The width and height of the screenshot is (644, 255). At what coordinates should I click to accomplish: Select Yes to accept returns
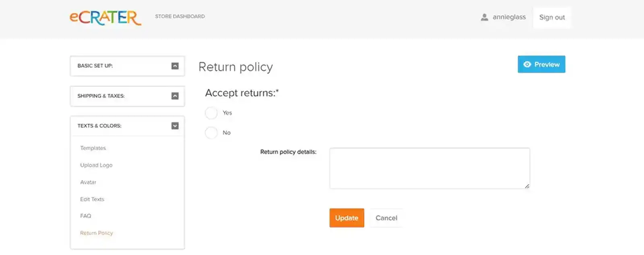[x=211, y=113]
